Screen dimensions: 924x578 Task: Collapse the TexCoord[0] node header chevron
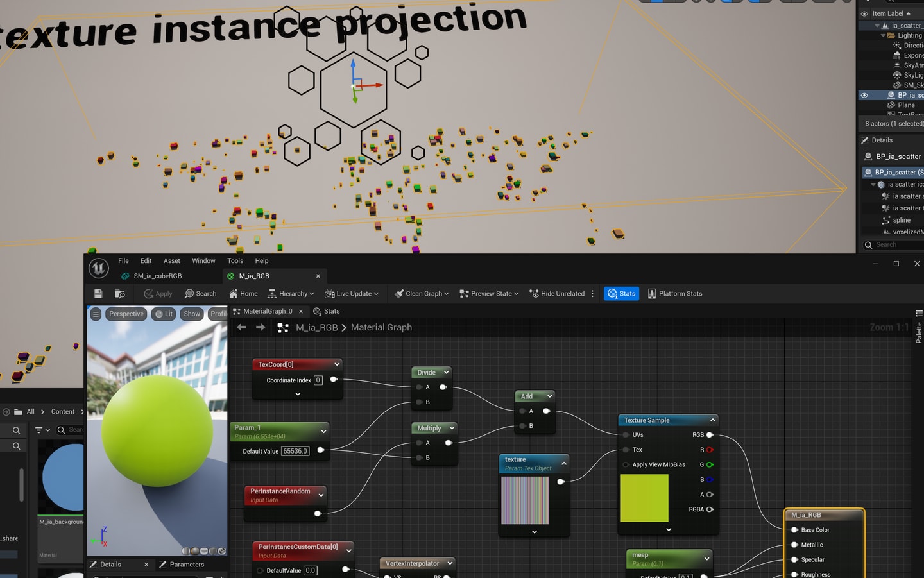click(x=337, y=364)
